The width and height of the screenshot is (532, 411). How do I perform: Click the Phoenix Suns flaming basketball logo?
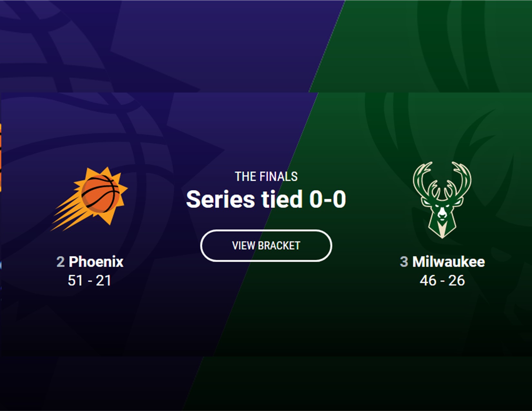(x=89, y=199)
